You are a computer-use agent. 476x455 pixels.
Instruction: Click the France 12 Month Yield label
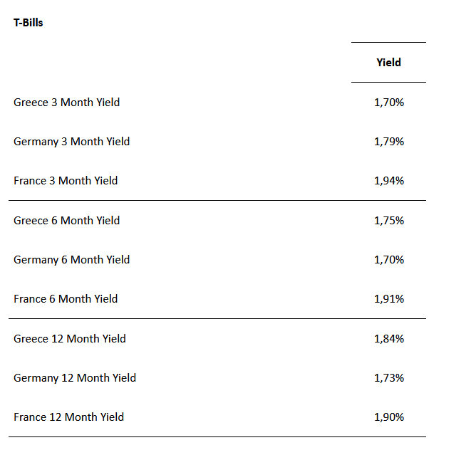68,417
